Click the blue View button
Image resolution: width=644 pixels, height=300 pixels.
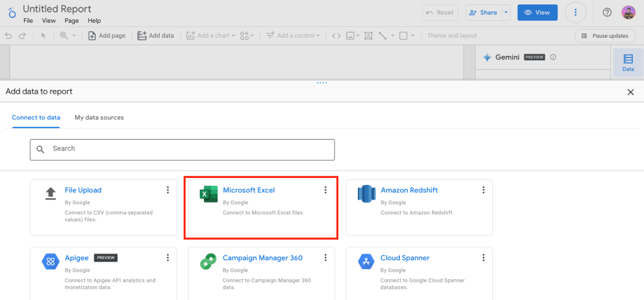537,13
